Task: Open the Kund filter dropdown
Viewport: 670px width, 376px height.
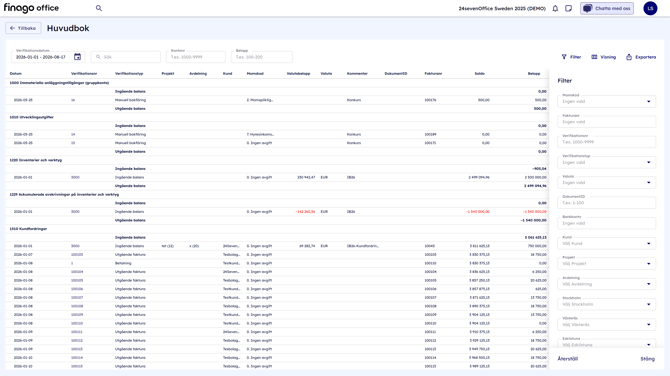Action: pos(606,244)
